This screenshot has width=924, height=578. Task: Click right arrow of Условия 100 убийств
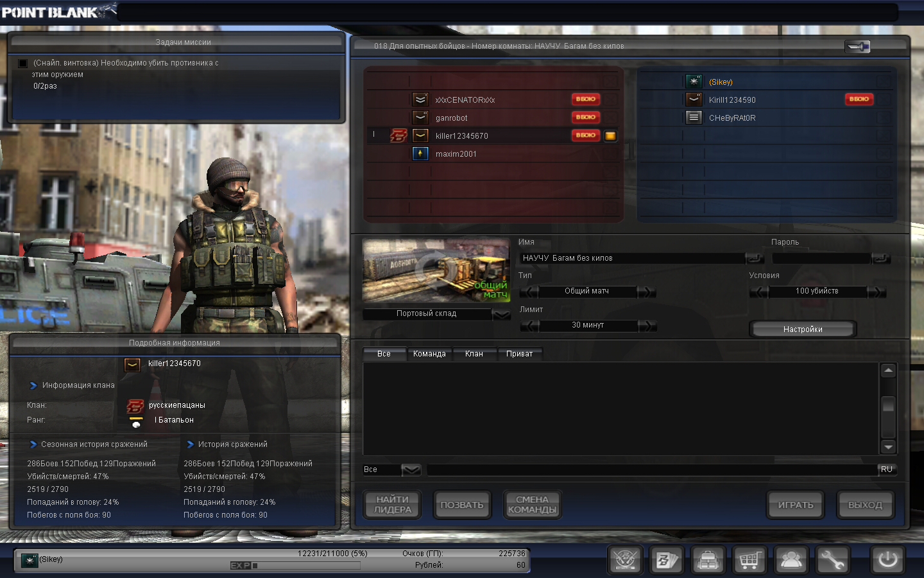877,292
